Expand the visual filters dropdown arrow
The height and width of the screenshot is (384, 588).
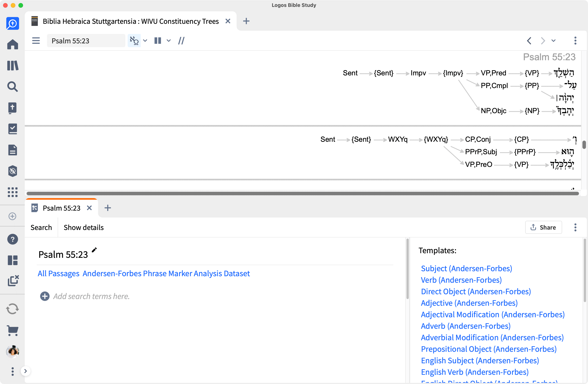[x=145, y=40]
